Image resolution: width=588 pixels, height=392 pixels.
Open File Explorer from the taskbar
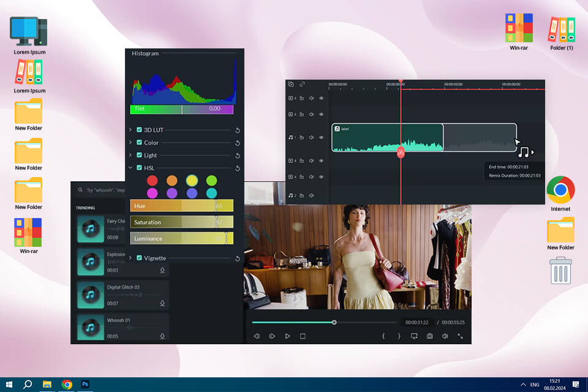click(47, 385)
